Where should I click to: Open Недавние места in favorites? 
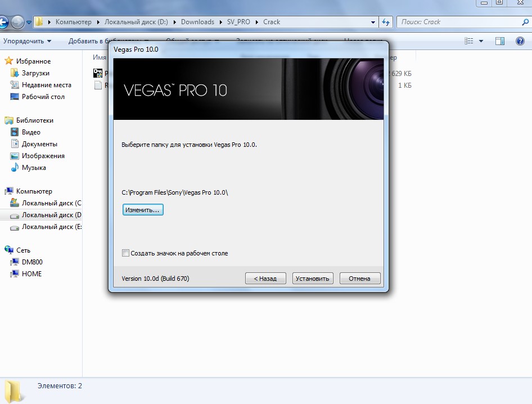point(47,85)
